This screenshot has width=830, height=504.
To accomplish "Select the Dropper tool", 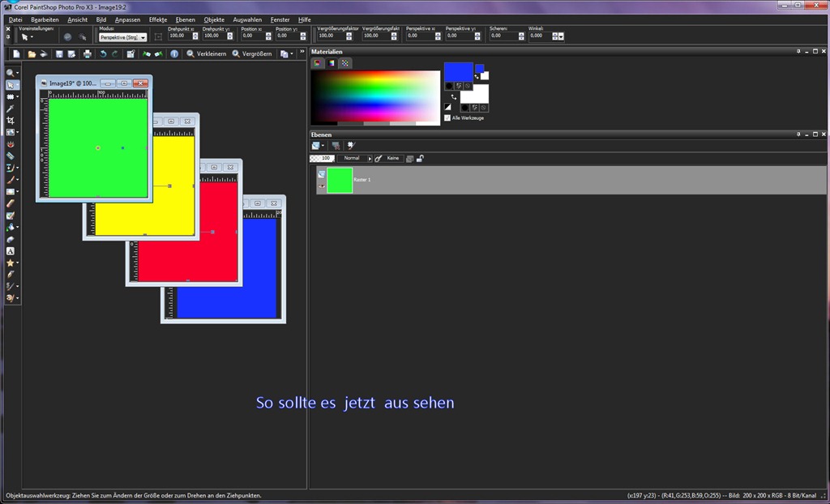I will pyautogui.click(x=10, y=109).
